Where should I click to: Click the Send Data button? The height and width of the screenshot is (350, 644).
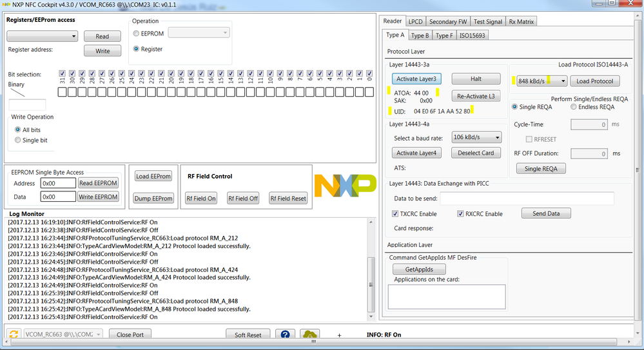[x=546, y=213]
